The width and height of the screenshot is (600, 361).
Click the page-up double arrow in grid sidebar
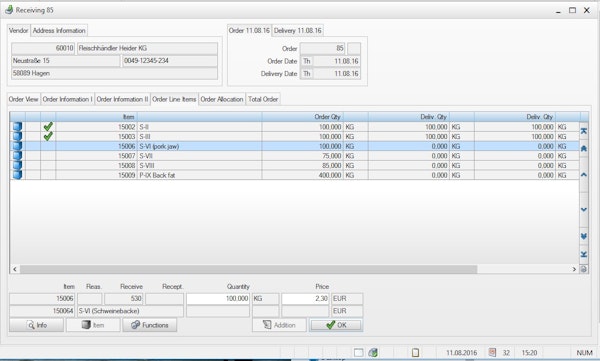pos(584,148)
